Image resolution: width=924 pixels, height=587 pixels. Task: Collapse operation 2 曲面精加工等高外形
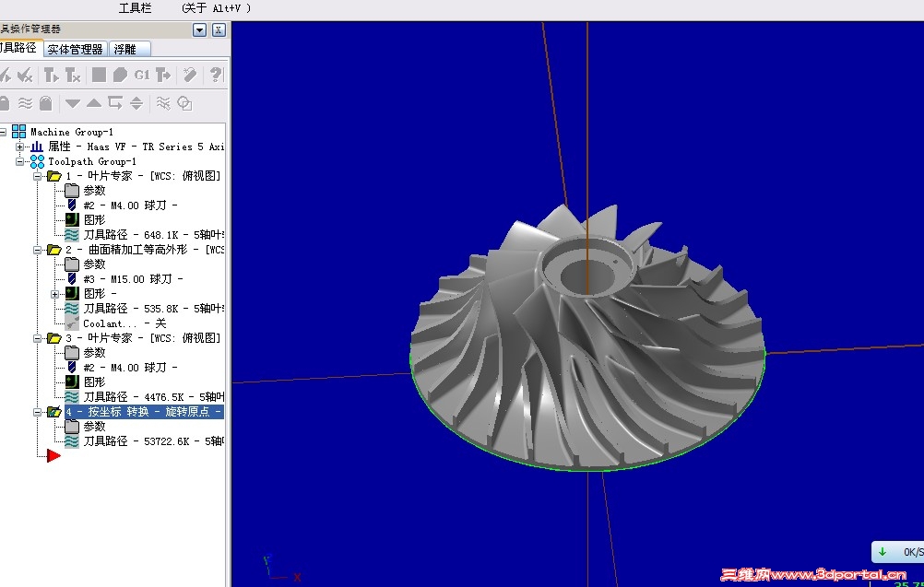pyautogui.click(x=37, y=250)
